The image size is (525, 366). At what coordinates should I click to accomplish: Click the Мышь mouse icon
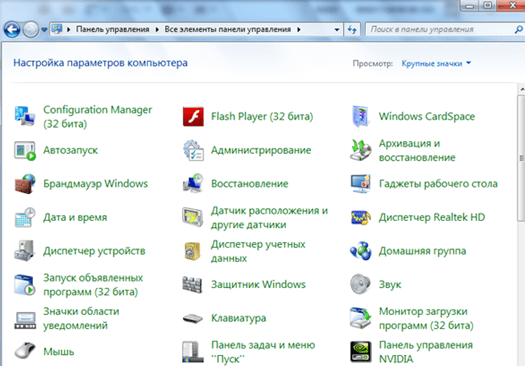[25, 351]
